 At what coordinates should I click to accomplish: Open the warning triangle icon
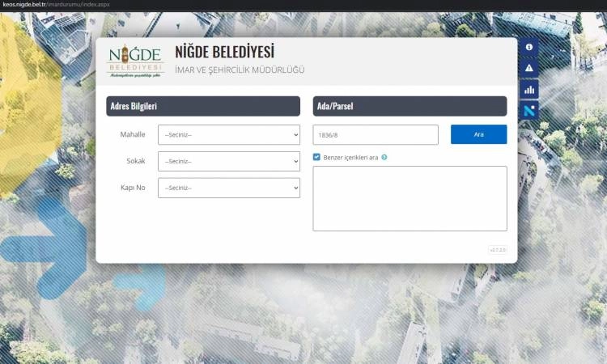pyautogui.click(x=529, y=69)
